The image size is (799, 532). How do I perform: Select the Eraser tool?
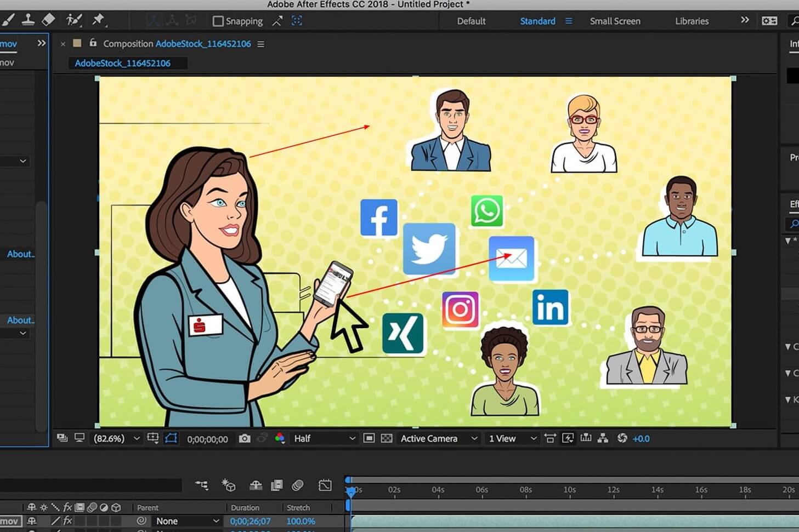pos(48,20)
